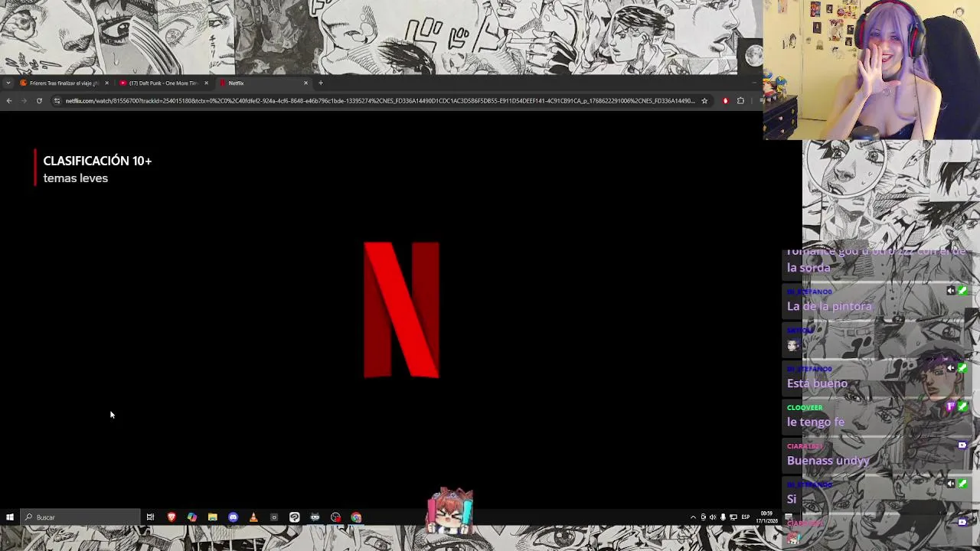
Task: Open Discord from the taskbar
Action: (x=234, y=517)
